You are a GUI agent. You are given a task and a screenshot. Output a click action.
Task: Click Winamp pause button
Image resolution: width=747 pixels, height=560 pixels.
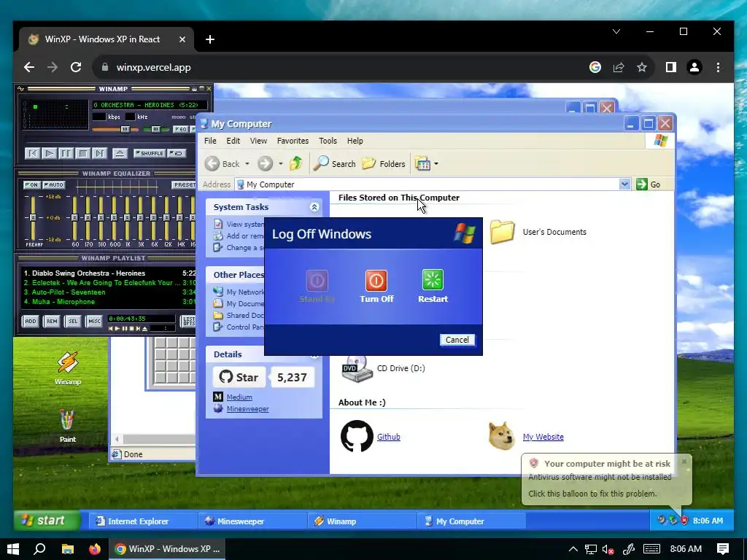tap(66, 153)
